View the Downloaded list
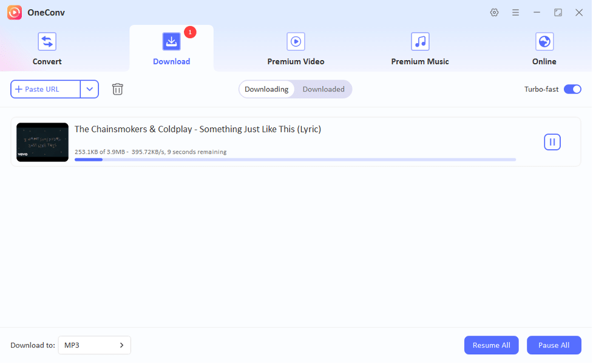The width and height of the screenshot is (593, 364). (324, 89)
